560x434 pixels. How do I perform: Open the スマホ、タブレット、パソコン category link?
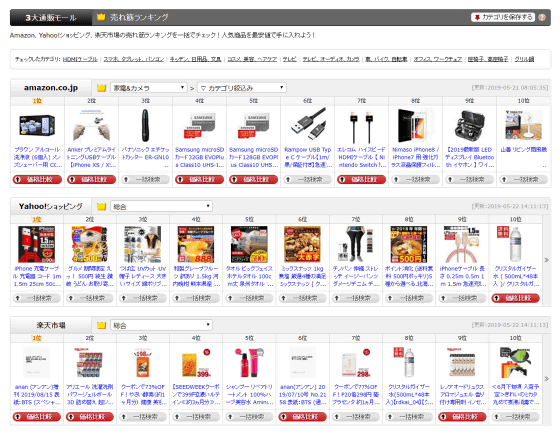[x=134, y=59]
